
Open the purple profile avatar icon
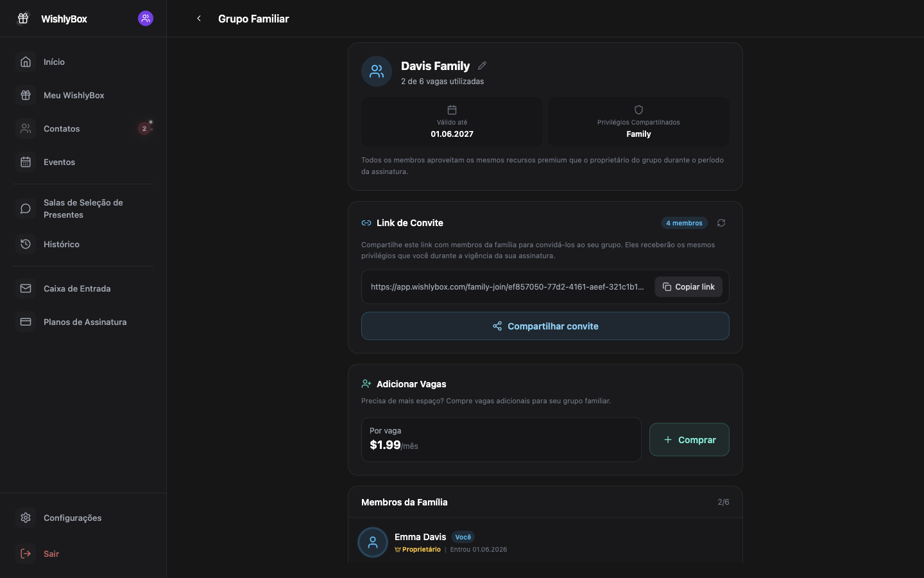146,19
